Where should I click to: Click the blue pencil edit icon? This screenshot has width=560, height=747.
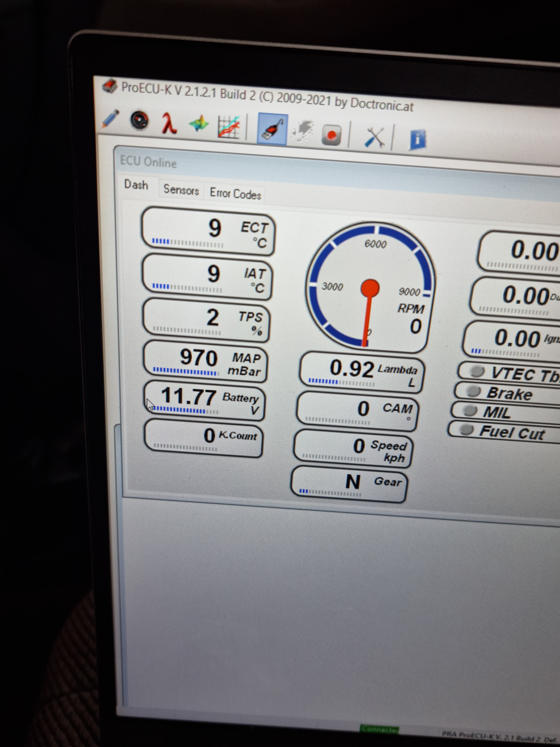pos(111,118)
